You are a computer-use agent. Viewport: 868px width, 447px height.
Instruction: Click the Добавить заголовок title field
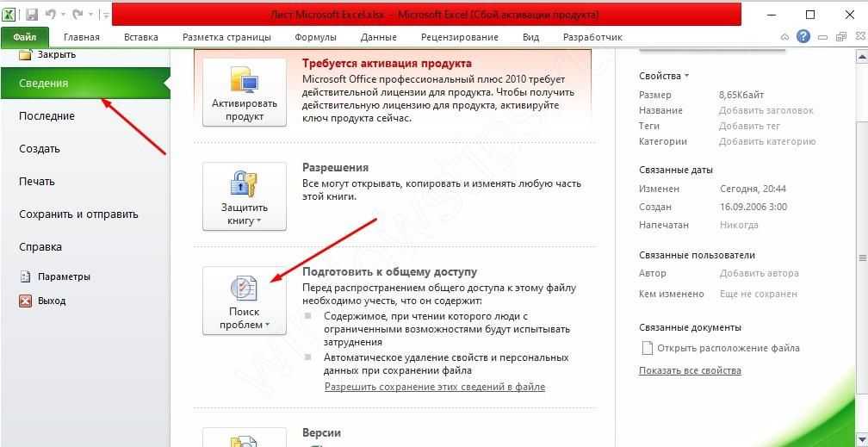(766, 110)
